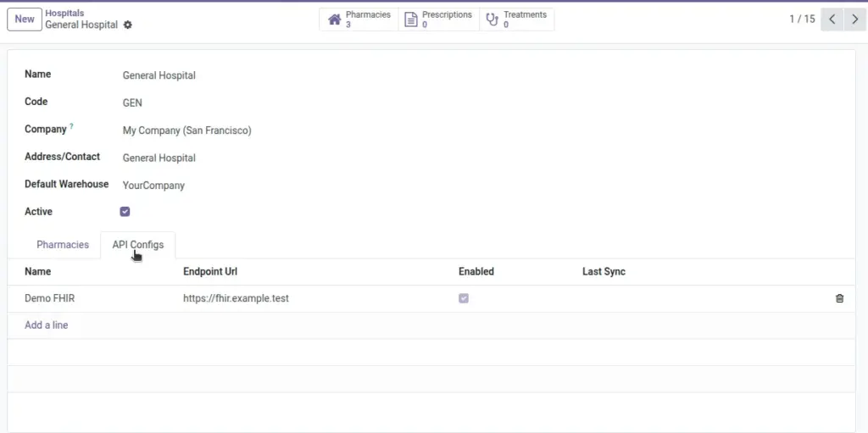Edit the Name field General Hospital

click(159, 75)
